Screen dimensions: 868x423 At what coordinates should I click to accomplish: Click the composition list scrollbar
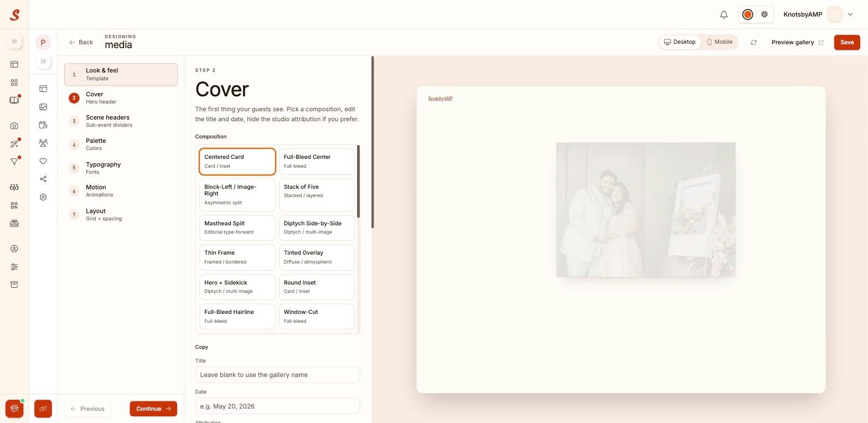click(359, 182)
